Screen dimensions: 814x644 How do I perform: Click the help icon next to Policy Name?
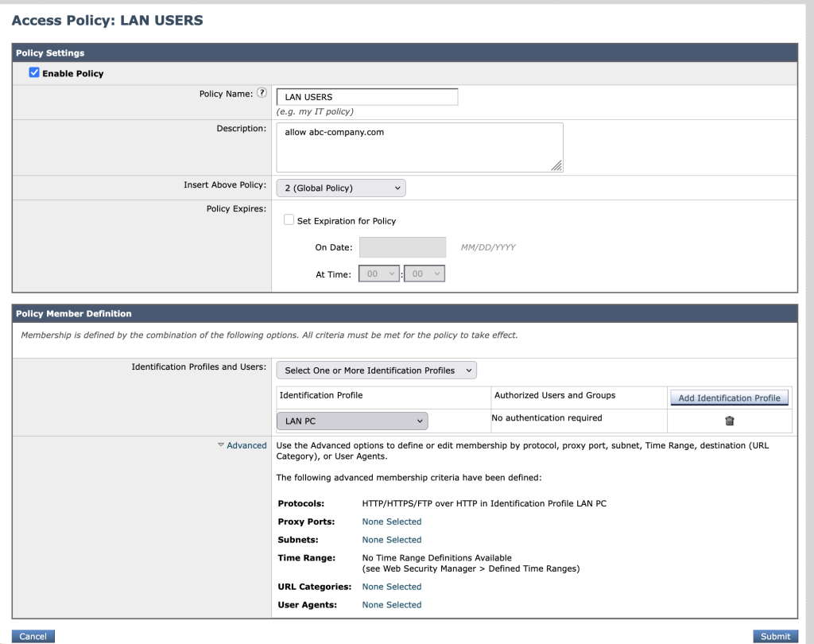[x=262, y=93]
